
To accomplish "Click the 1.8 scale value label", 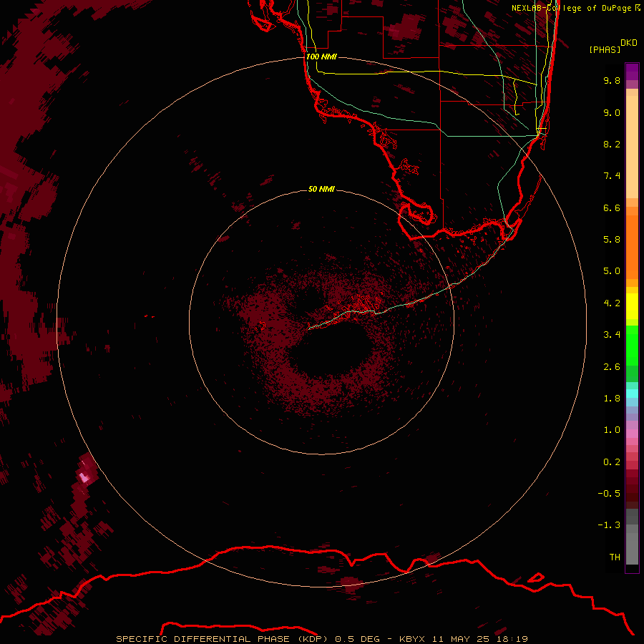I will pos(612,399).
